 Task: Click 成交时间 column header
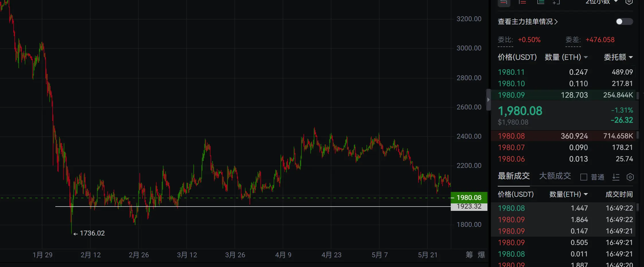coord(619,195)
